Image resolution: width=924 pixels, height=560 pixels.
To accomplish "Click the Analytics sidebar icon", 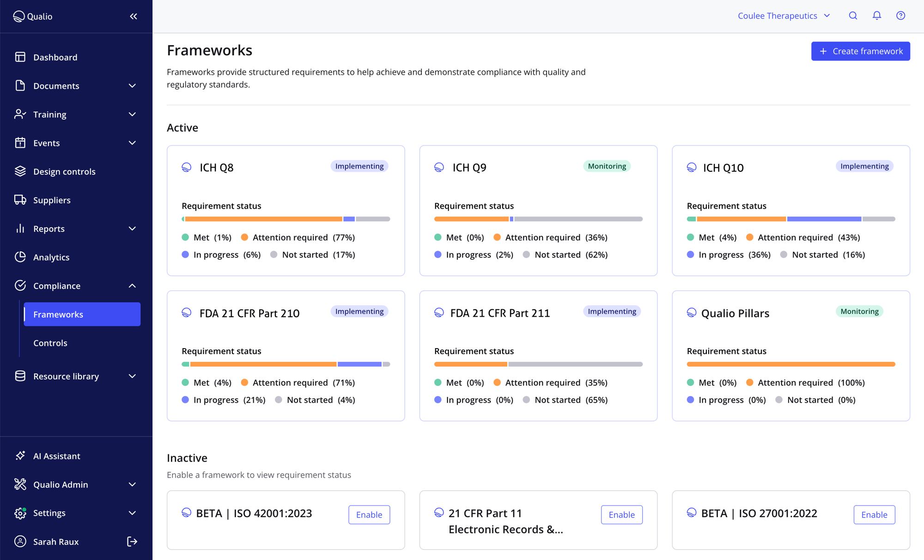I will [x=20, y=257].
